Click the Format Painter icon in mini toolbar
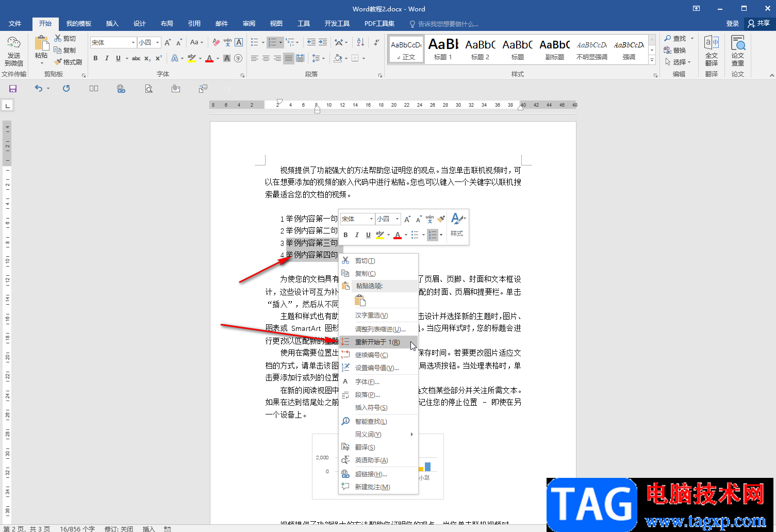The width and height of the screenshot is (776, 532). pyautogui.click(x=441, y=219)
